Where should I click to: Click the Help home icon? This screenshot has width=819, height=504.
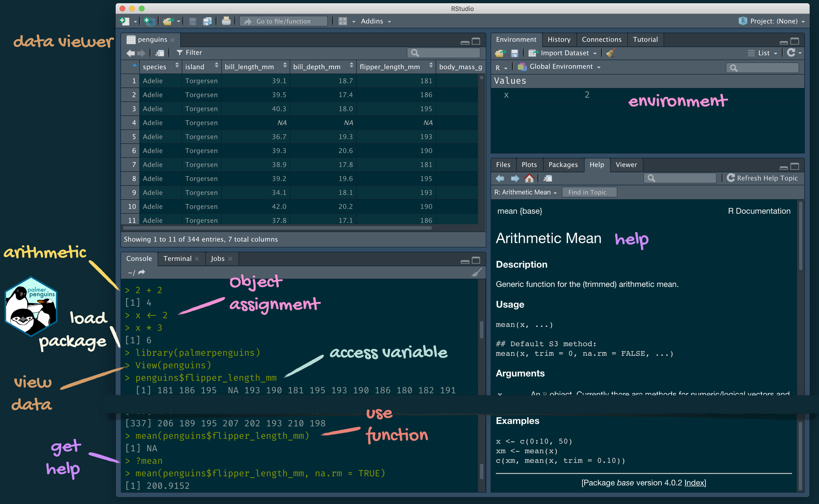click(x=529, y=178)
